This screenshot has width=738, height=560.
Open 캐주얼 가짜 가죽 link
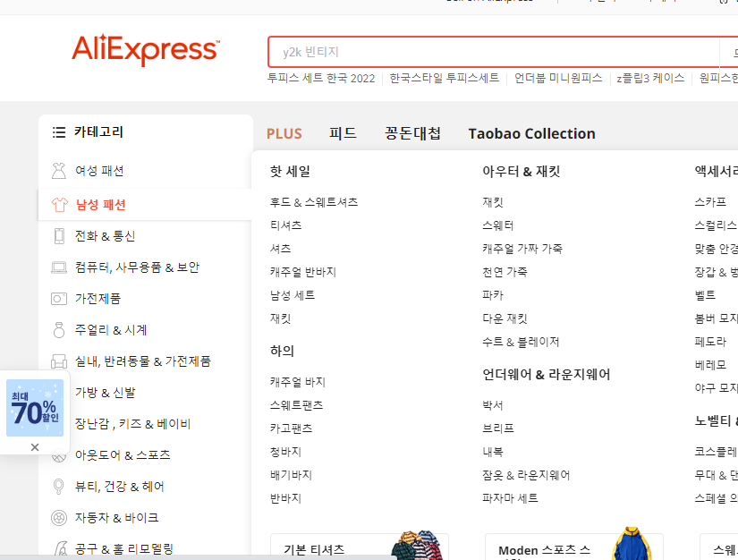pos(522,249)
